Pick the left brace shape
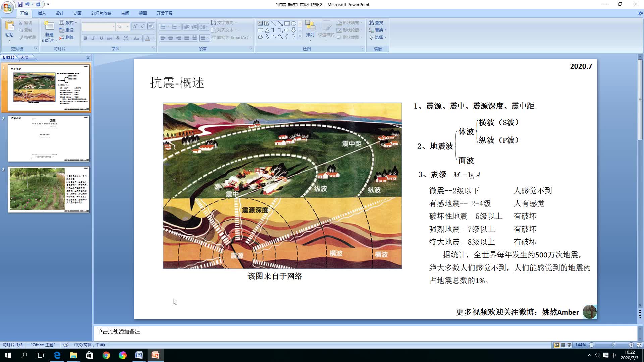Viewport: 644px width, 362px height. (x=287, y=37)
